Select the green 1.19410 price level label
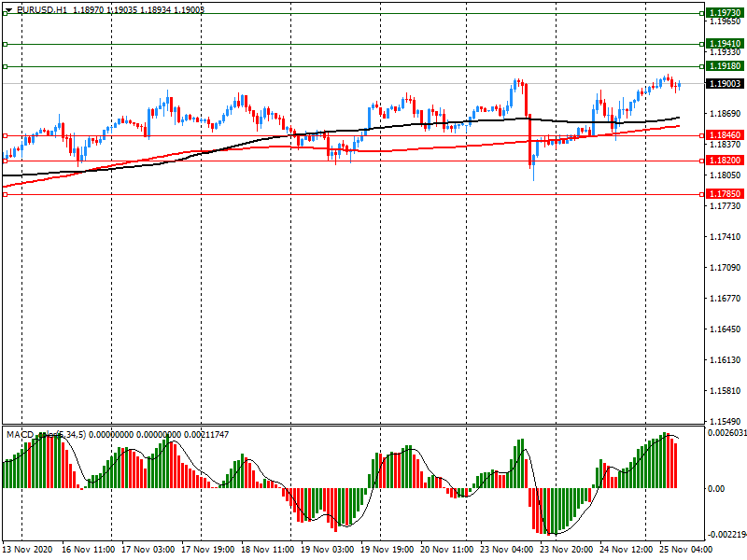 [726, 44]
